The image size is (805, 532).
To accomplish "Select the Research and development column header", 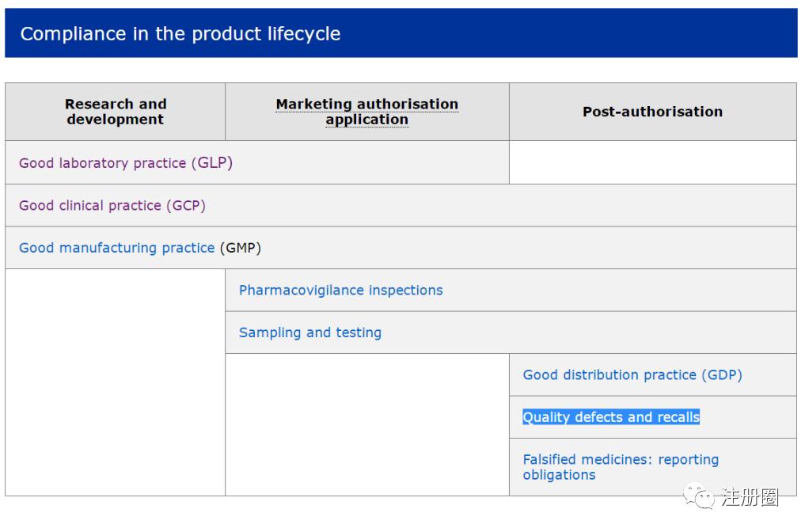I will [116, 112].
